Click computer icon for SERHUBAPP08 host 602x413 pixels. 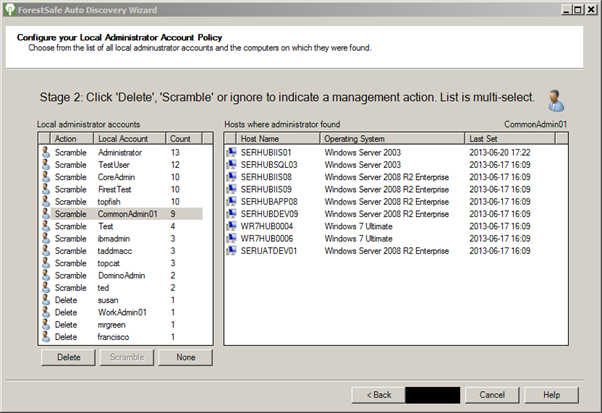tap(232, 202)
